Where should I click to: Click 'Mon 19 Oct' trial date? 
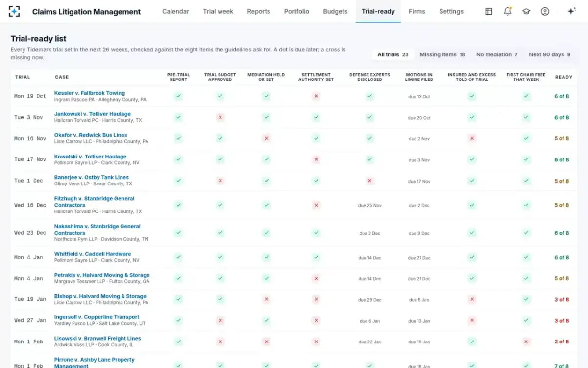point(30,96)
